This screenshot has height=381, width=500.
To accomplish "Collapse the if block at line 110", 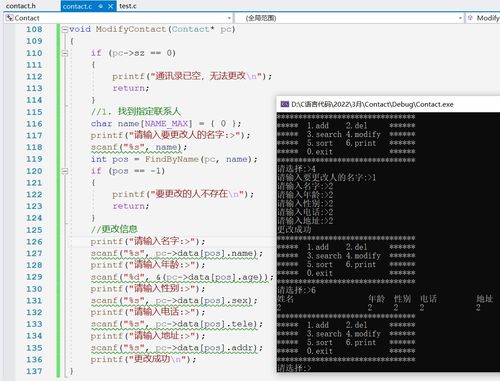I will point(65,53).
